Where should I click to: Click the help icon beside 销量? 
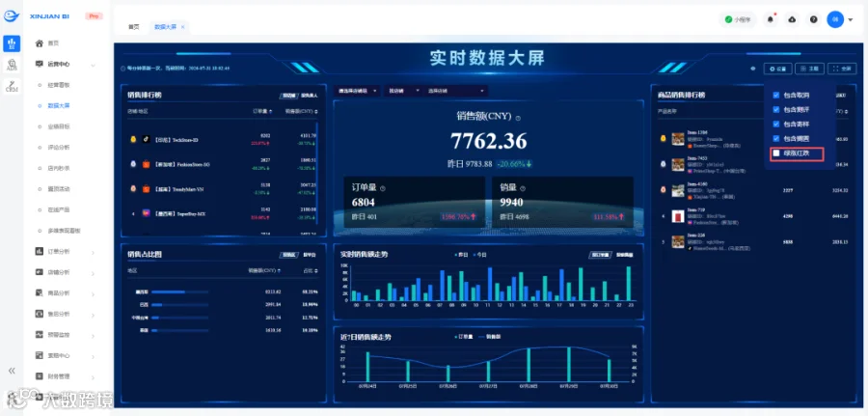coord(522,188)
